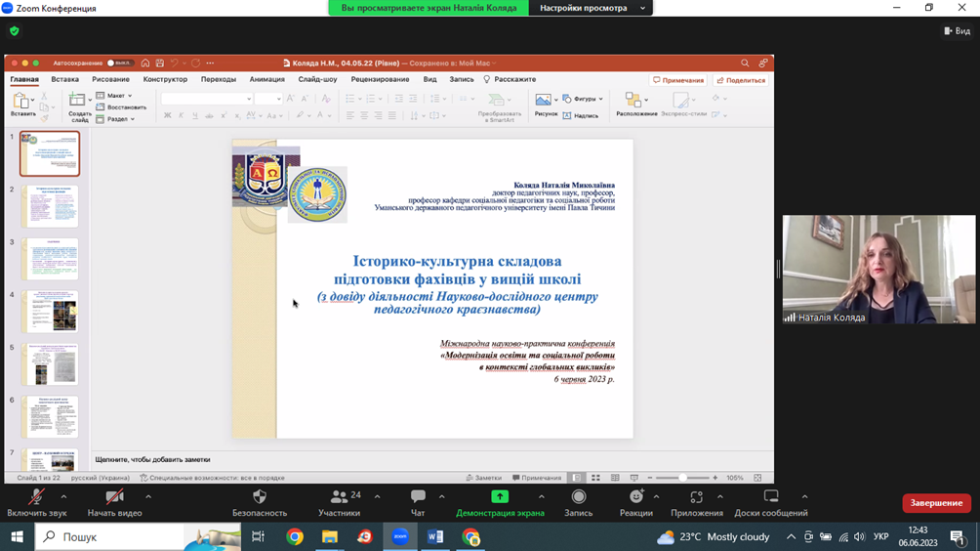980x551 pixels.
Task: Open the Конструктор ribbon tab
Action: 165,79
